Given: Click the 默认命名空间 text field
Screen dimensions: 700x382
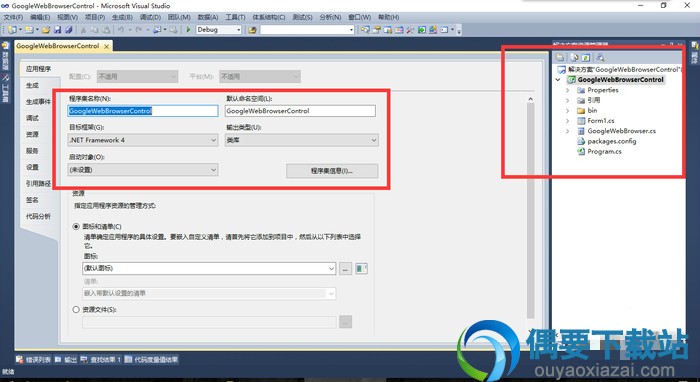Looking at the screenshot, I should tap(300, 111).
